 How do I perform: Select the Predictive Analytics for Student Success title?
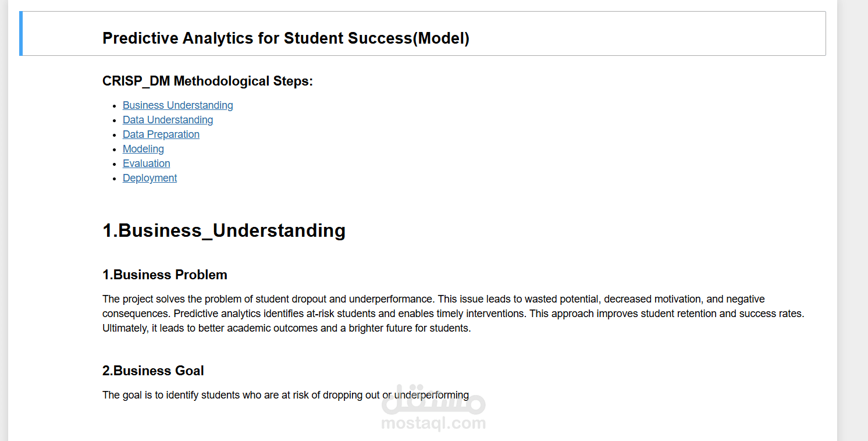[286, 38]
